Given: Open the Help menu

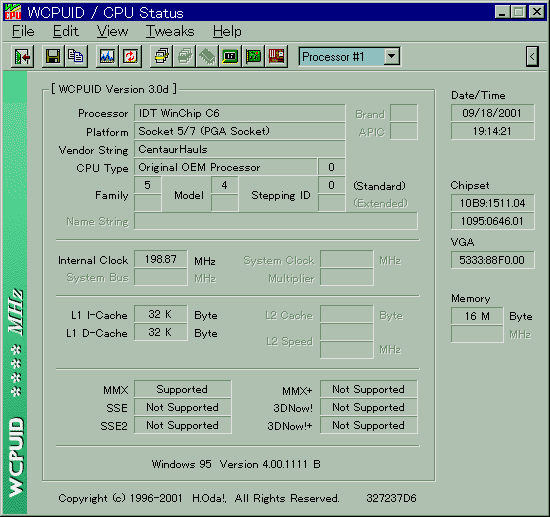Looking at the screenshot, I should [x=227, y=32].
